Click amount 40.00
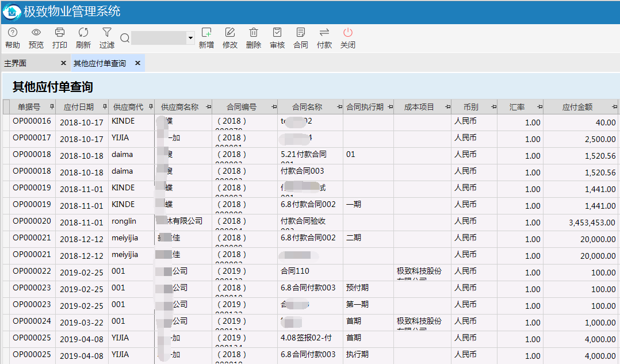The width and height of the screenshot is (620, 364). coord(606,122)
